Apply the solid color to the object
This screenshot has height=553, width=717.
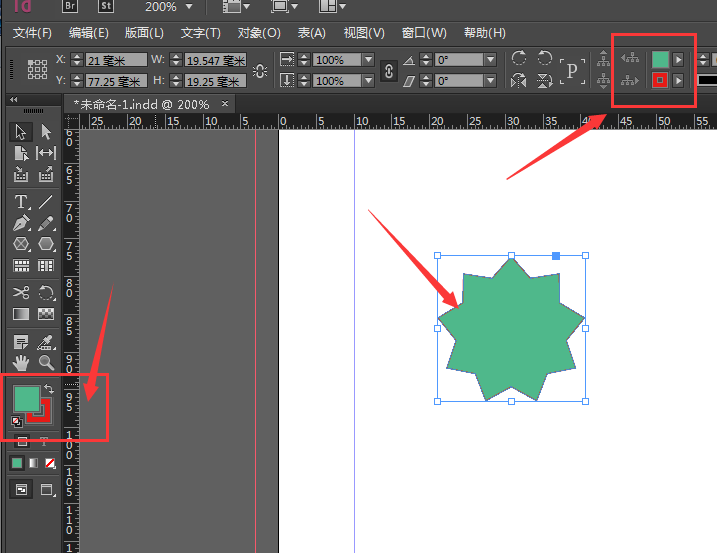pos(17,463)
